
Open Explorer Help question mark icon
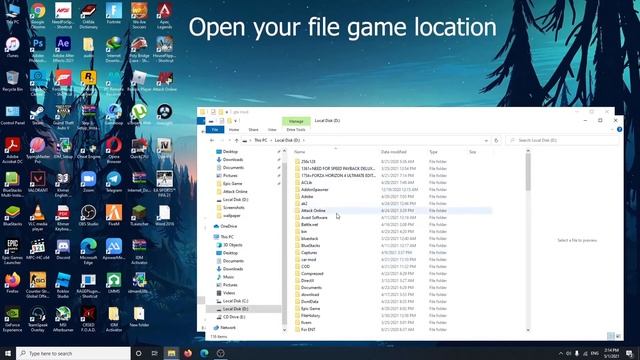click(x=619, y=129)
